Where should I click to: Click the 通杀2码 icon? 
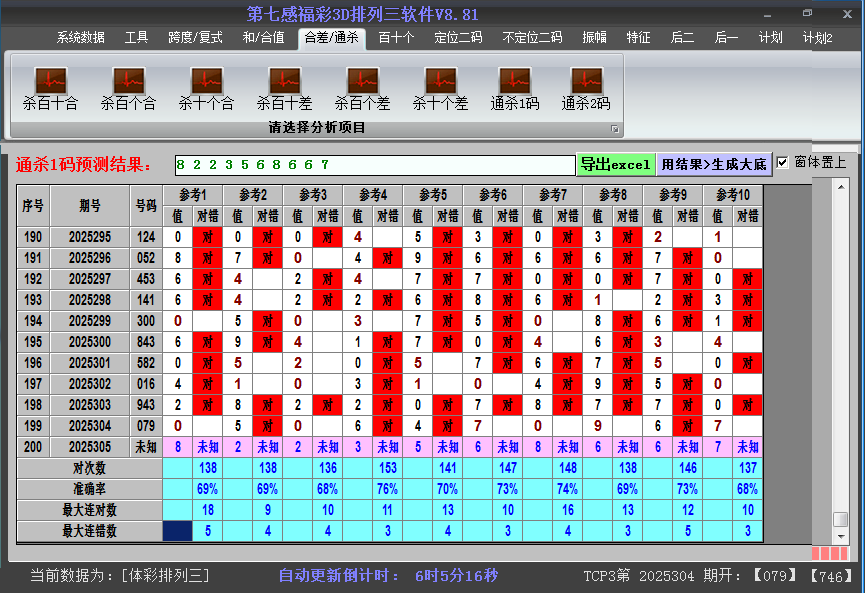585,80
